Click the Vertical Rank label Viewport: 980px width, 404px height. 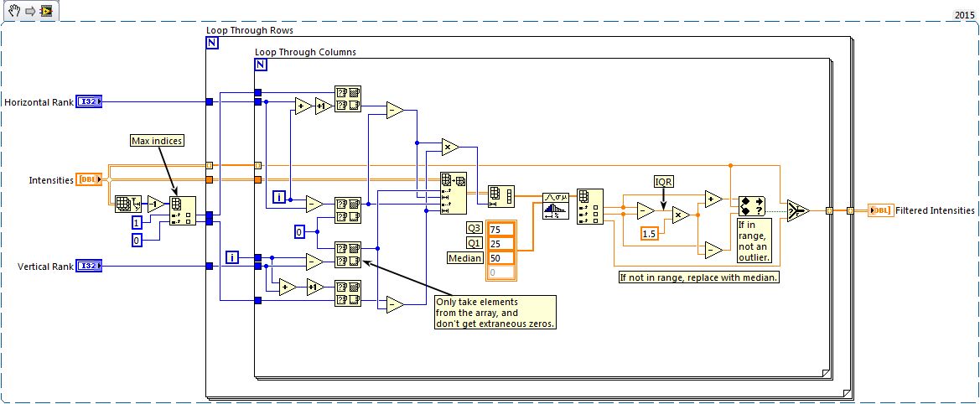(x=45, y=266)
